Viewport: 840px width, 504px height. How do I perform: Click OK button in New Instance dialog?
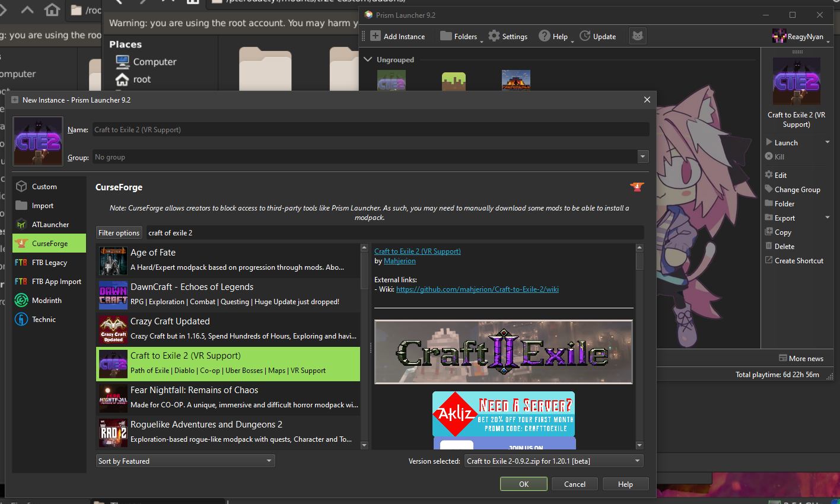tap(524, 484)
